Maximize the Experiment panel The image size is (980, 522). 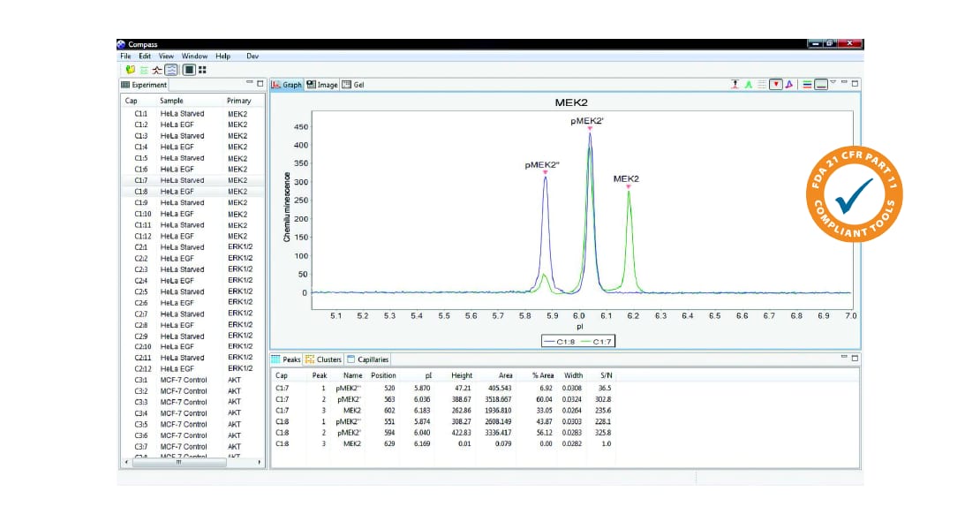coord(260,83)
